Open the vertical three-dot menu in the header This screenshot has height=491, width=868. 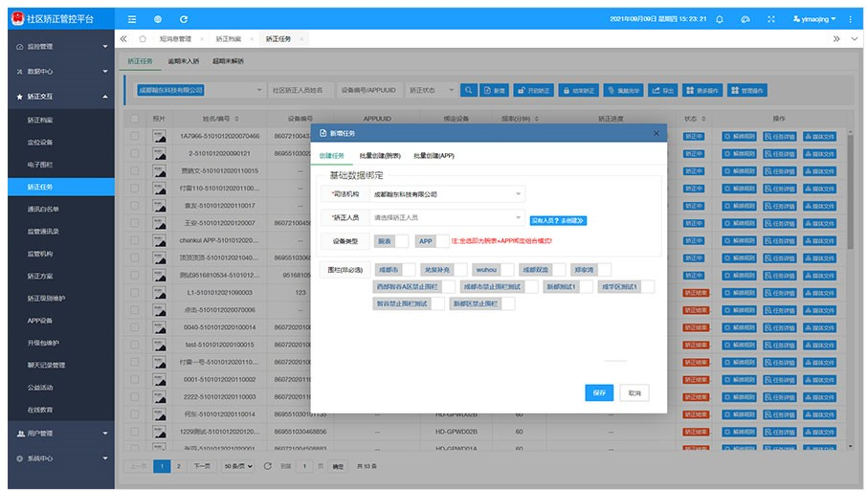[850, 19]
